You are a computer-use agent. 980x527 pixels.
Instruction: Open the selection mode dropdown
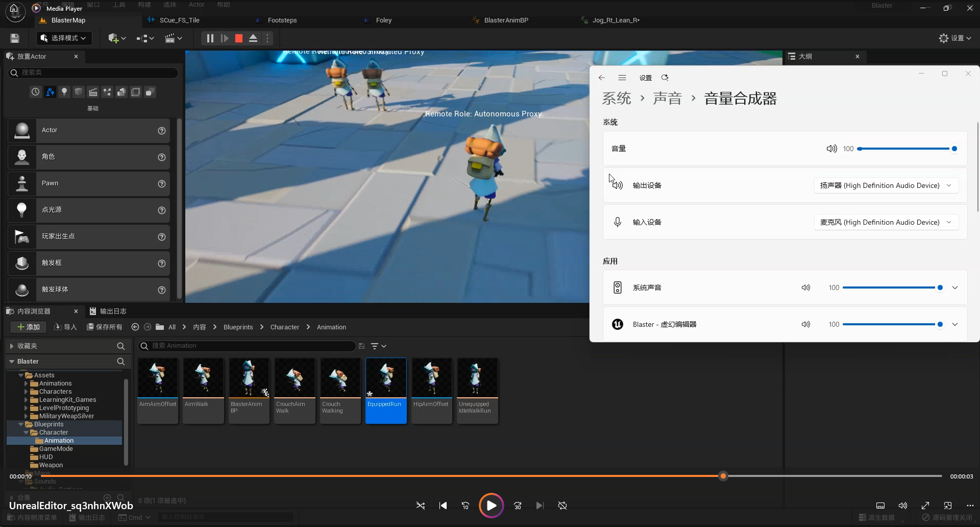point(64,38)
